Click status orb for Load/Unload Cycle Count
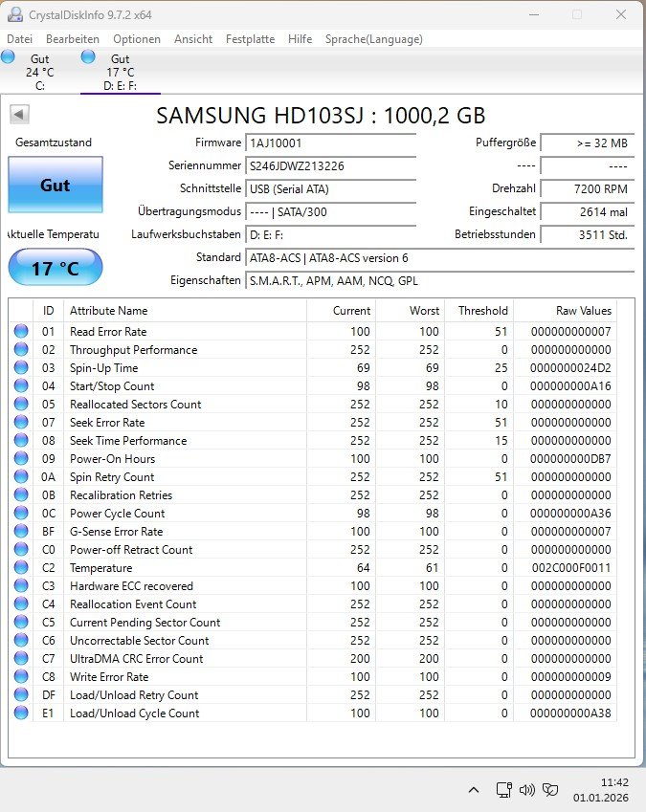 21,713
